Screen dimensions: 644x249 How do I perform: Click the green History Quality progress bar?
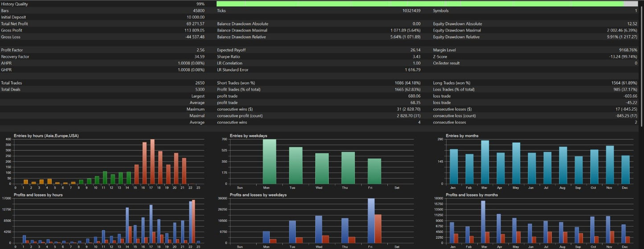point(420,4)
